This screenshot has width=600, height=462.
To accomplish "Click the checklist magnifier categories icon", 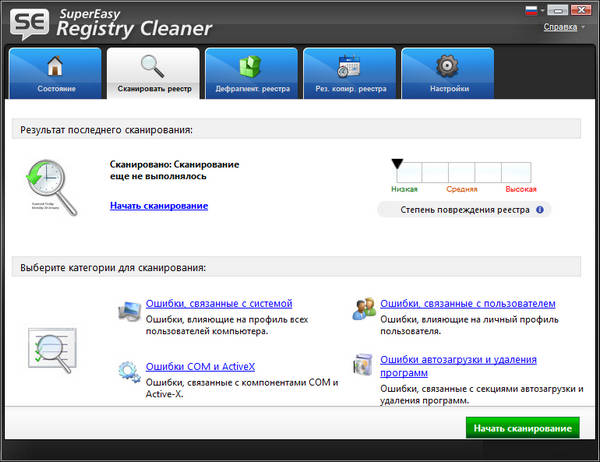I will coord(50,353).
